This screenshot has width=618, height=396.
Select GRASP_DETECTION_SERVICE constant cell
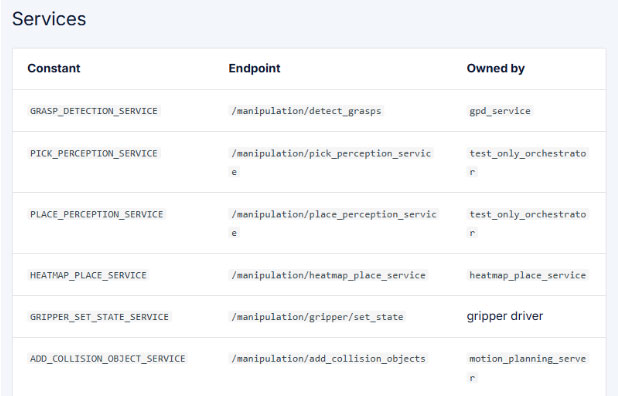point(94,111)
